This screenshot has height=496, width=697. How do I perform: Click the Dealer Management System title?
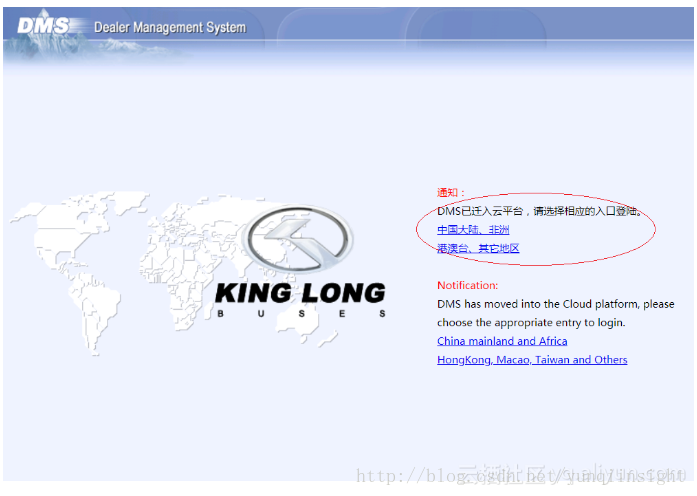point(170,28)
